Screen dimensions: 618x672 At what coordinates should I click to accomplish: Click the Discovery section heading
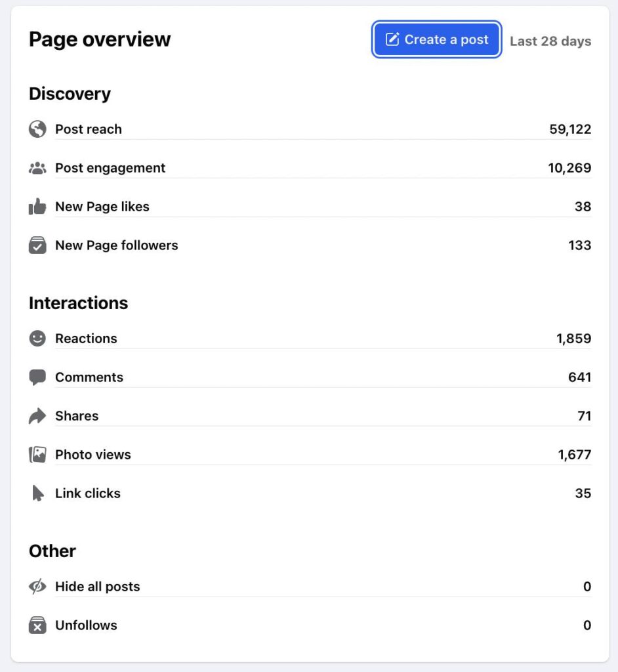[x=70, y=94]
